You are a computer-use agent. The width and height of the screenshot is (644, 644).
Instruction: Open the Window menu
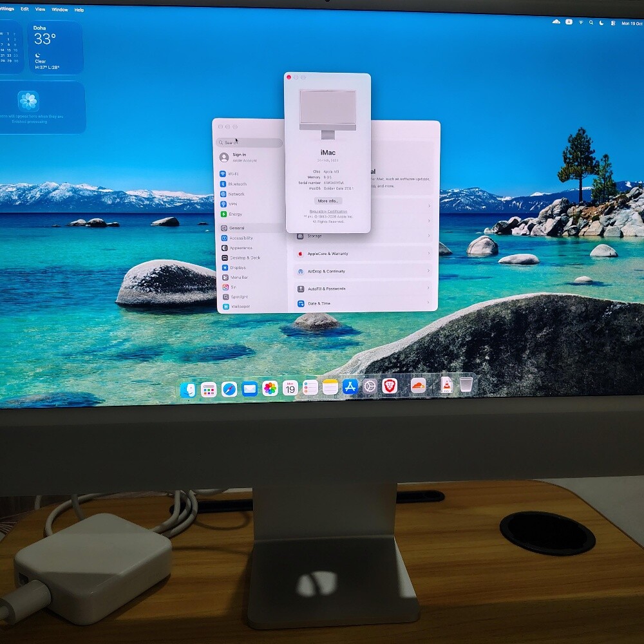(x=59, y=10)
